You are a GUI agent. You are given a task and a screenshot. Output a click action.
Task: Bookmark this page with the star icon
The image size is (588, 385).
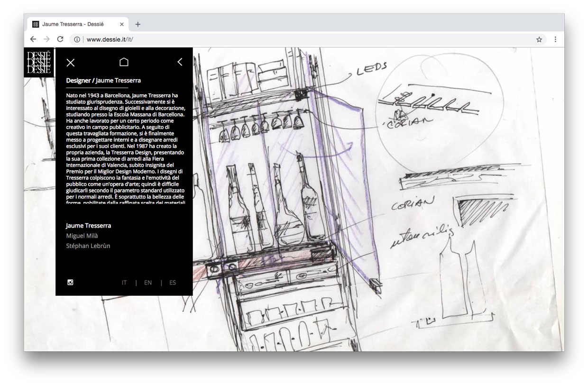point(539,39)
